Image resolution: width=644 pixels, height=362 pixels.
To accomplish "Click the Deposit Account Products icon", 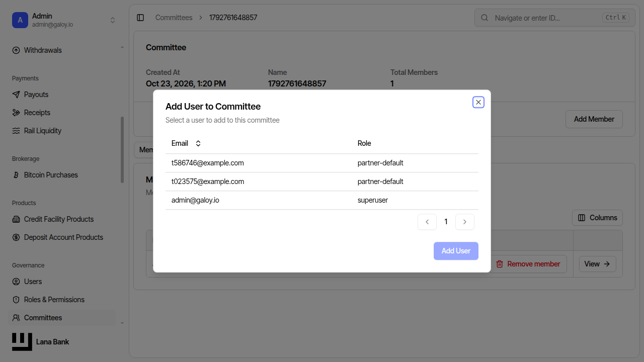I will coord(16,237).
